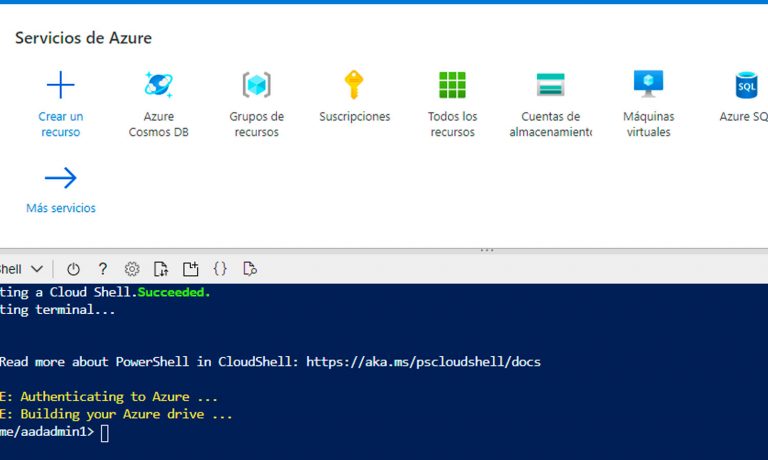Click the upload/download files icon

(x=161, y=269)
